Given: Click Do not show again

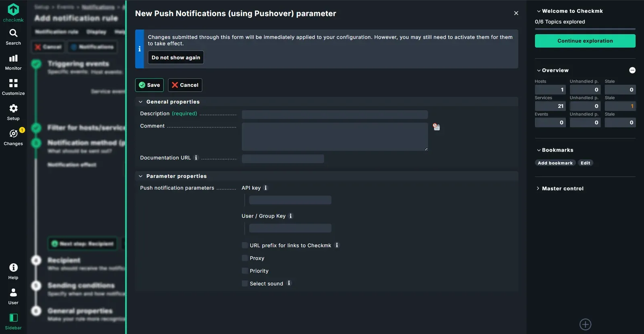Looking at the screenshot, I should pos(176,57).
